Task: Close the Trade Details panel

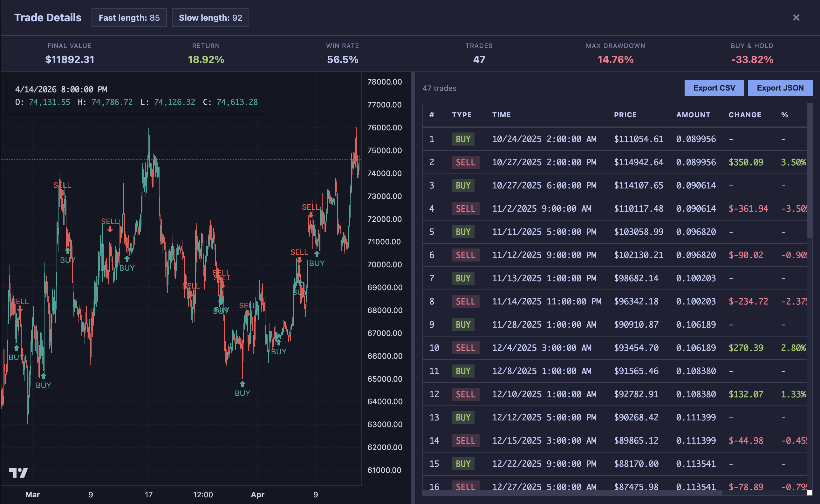Action: [x=797, y=17]
